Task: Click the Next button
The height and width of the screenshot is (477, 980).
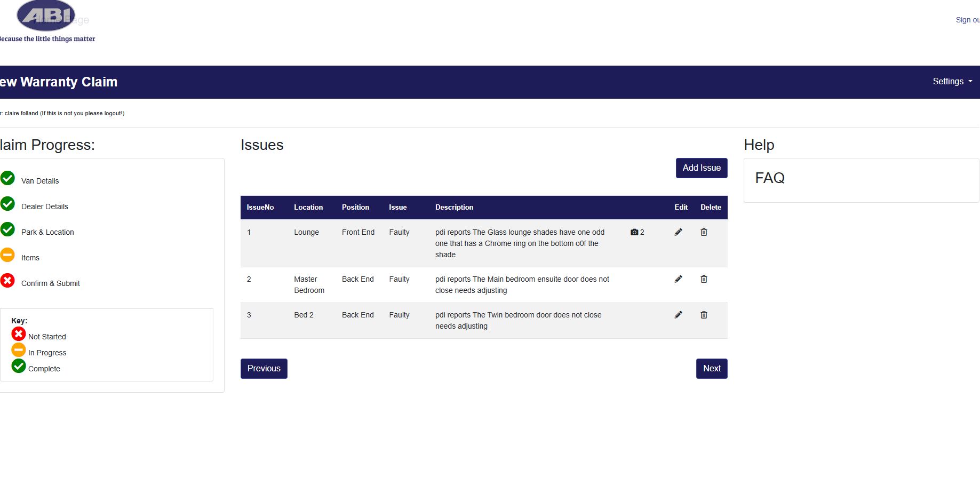Action: pyautogui.click(x=712, y=369)
